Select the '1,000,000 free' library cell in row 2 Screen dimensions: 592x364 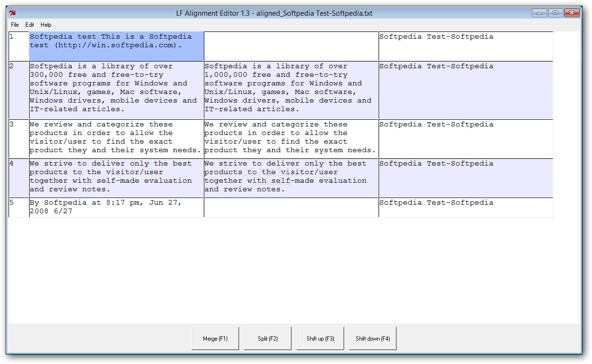point(291,90)
